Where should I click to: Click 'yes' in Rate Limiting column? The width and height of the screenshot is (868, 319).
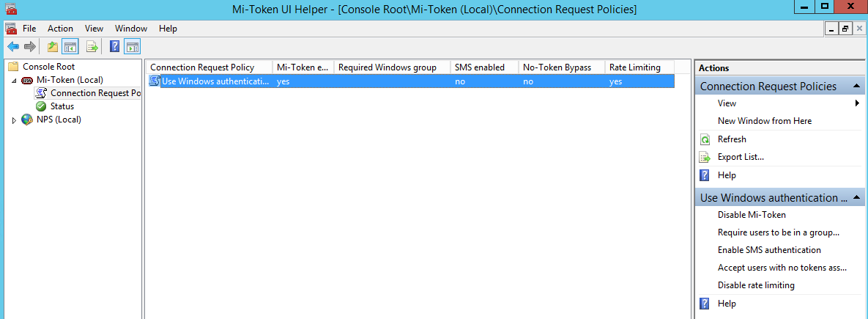615,81
